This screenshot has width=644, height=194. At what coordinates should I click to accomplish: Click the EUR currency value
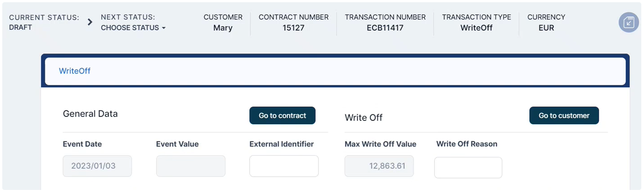pyautogui.click(x=546, y=28)
